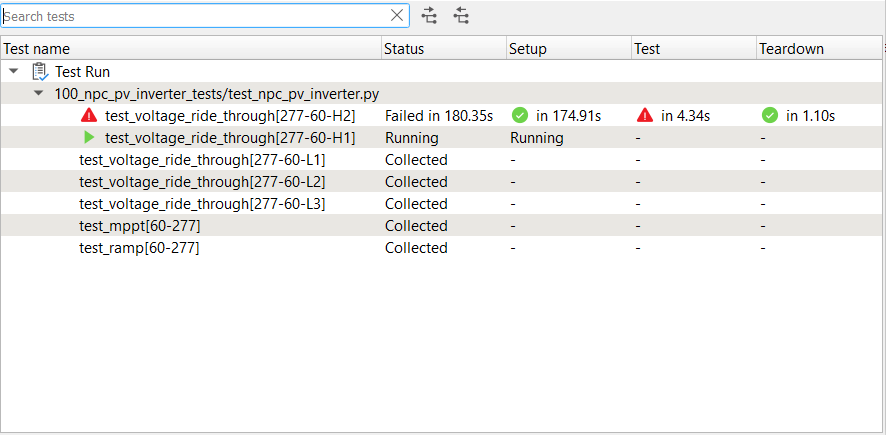Image resolution: width=886 pixels, height=435 pixels.
Task: Sort by Status column header
Action: click(443, 48)
